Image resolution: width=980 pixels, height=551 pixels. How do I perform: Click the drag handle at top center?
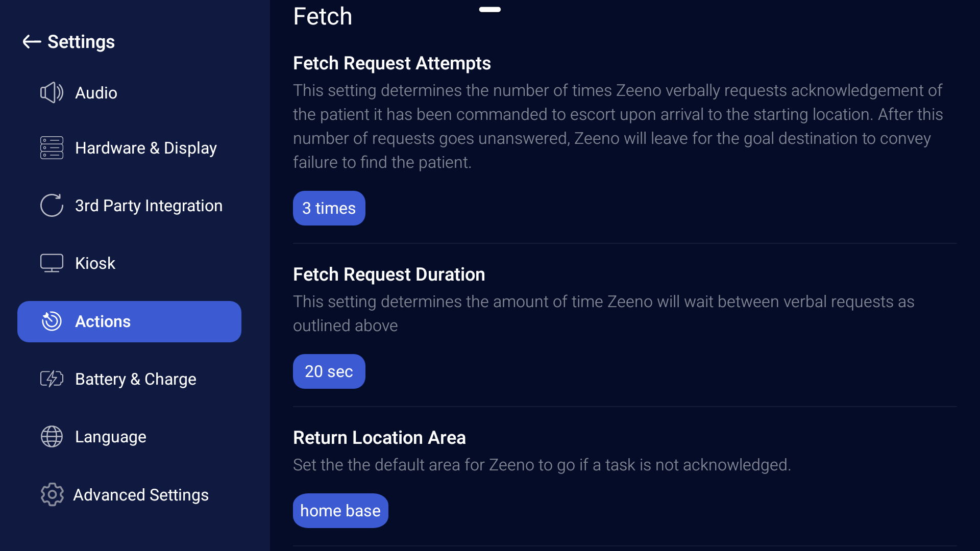point(489,9)
